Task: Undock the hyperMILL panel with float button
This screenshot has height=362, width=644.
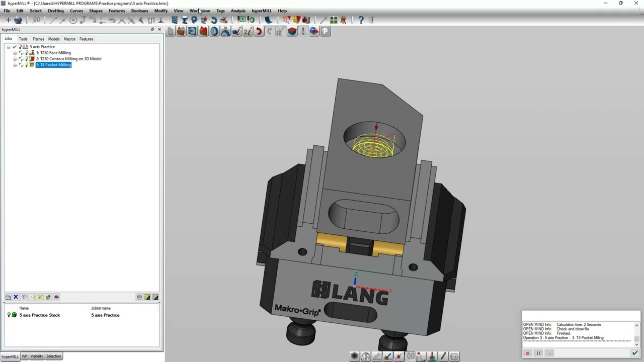Action: tap(152, 30)
